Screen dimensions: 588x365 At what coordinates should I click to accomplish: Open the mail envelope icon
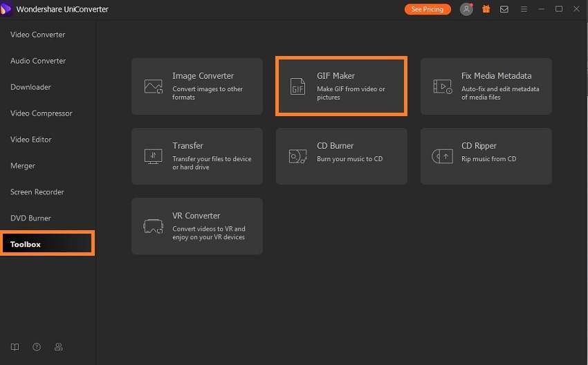click(x=504, y=10)
